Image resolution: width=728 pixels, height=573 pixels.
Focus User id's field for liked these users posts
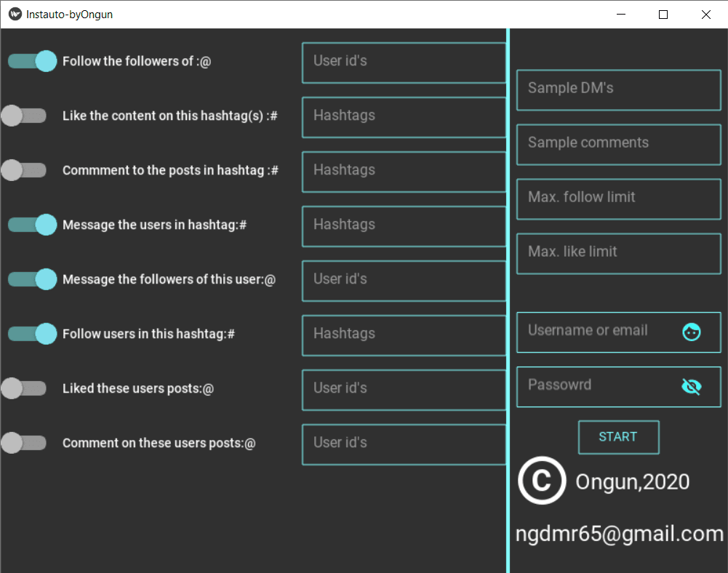tap(404, 390)
